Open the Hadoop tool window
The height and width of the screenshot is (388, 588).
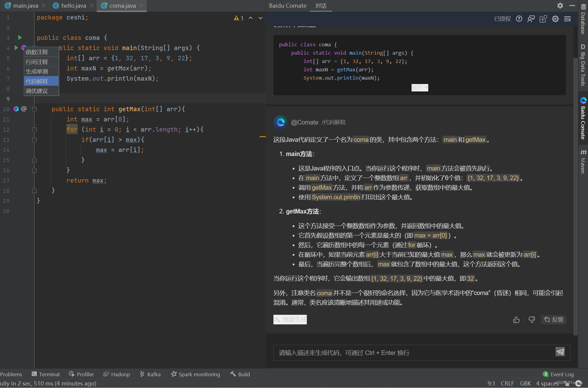tap(117, 374)
